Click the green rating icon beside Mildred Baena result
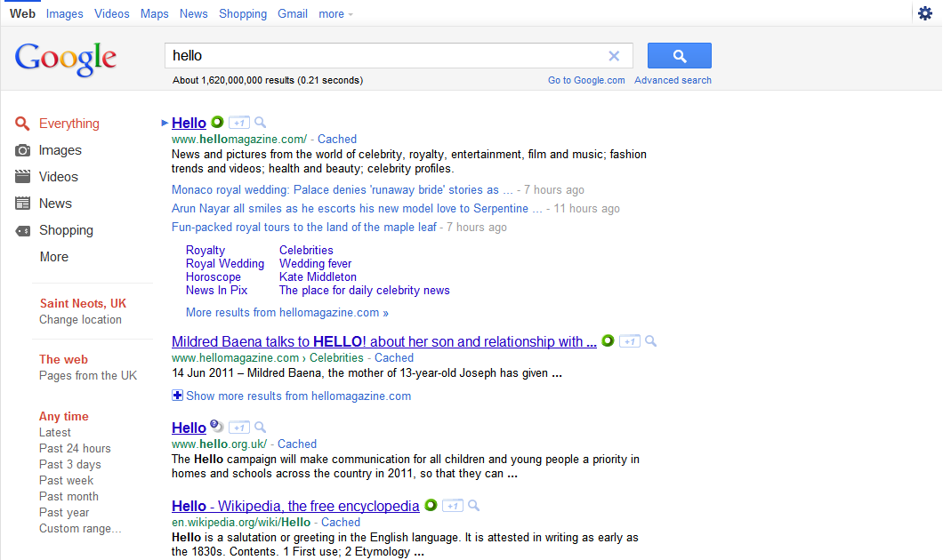Screen dimensions: 943x560 pyautogui.click(x=608, y=340)
